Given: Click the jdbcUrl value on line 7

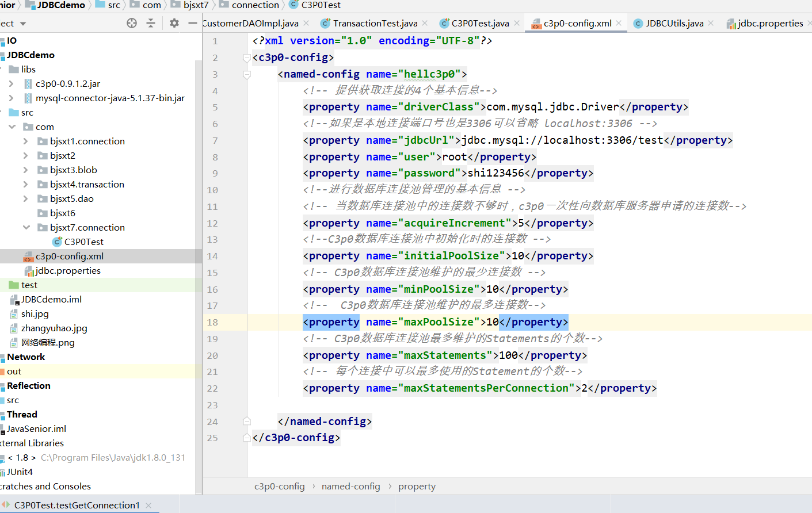Looking at the screenshot, I should click(562, 140).
